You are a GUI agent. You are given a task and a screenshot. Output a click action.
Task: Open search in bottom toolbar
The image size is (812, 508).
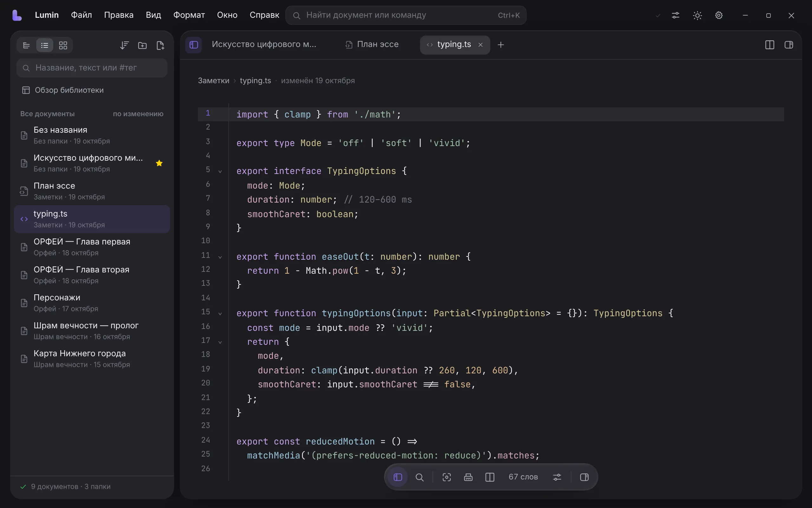[x=419, y=477]
